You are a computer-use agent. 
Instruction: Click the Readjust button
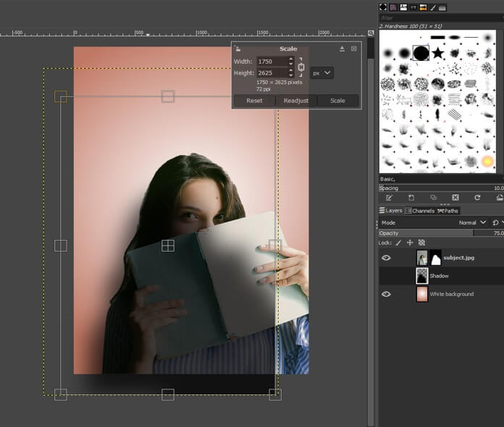coord(296,101)
